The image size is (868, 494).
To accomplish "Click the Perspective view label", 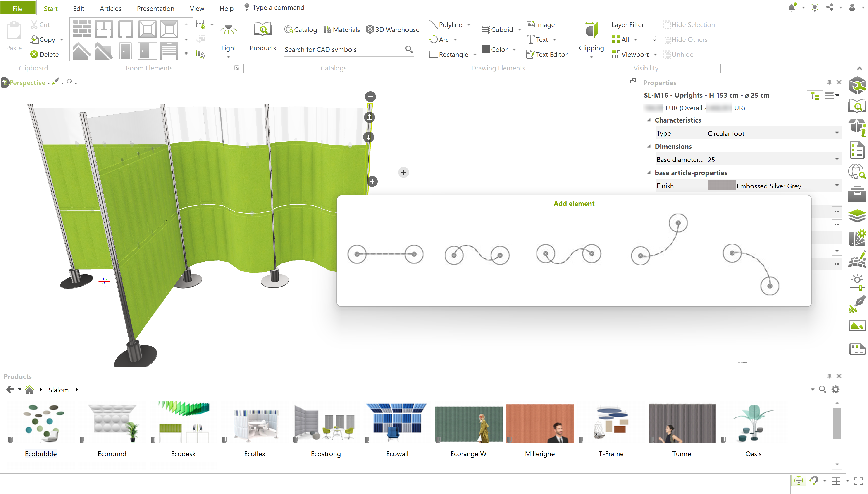I will [27, 82].
